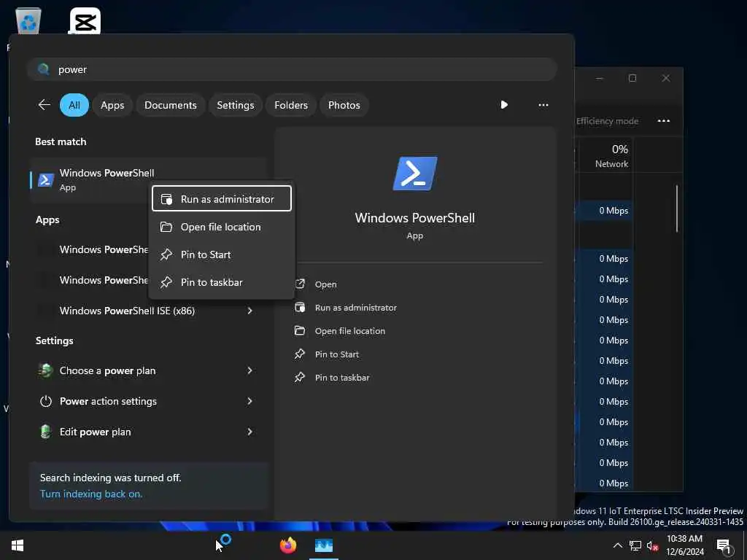Screen dimensions: 747x560
Task: Click preview pane Open file location folder icon
Action: point(300,330)
